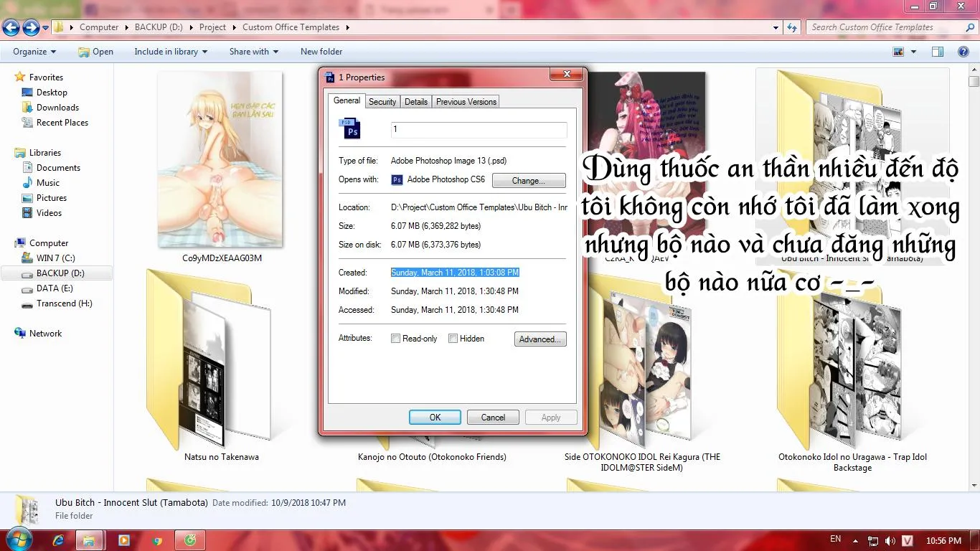Expand breadcrumb arrow after Custom Office Templates
The height and width of the screenshot is (551, 980).
[348, 27]
